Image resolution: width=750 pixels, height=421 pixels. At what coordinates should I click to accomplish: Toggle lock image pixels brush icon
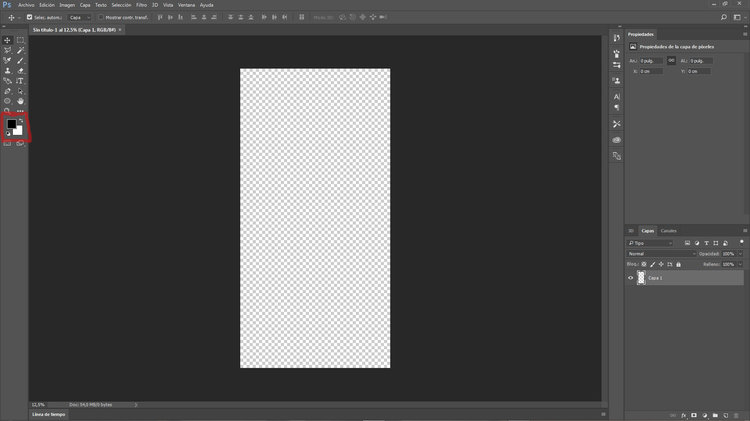[652, 264]
